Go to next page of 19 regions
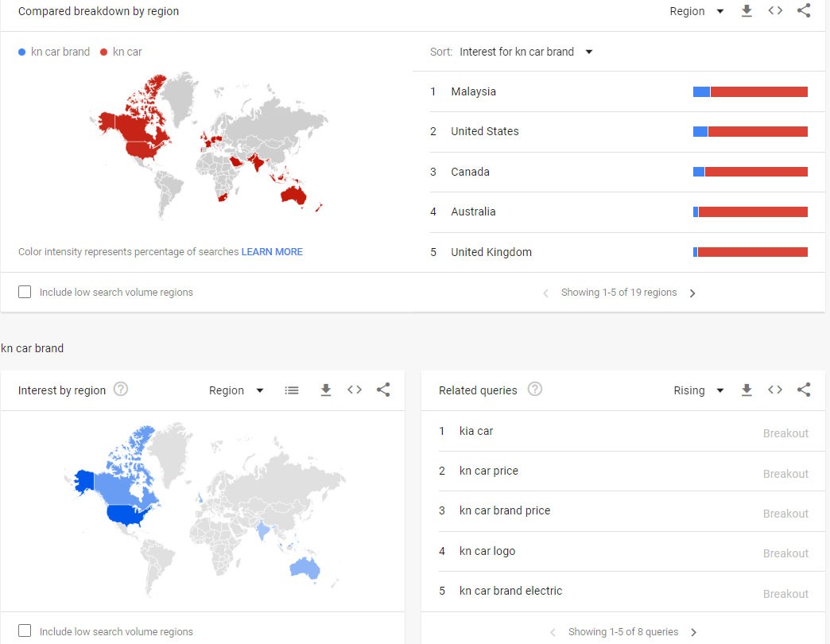The image size is (830, 644). (692, 293)
